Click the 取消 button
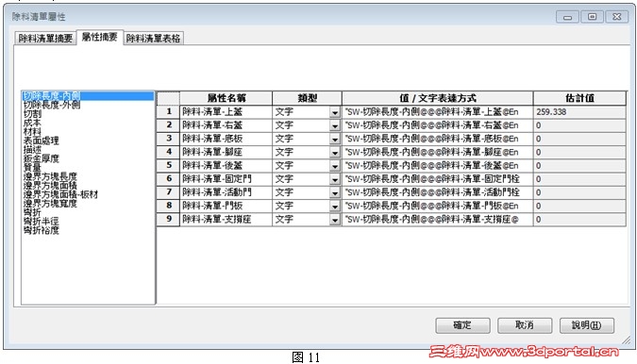This screenshot has height=364, width=637. click(x=525, y=325)
